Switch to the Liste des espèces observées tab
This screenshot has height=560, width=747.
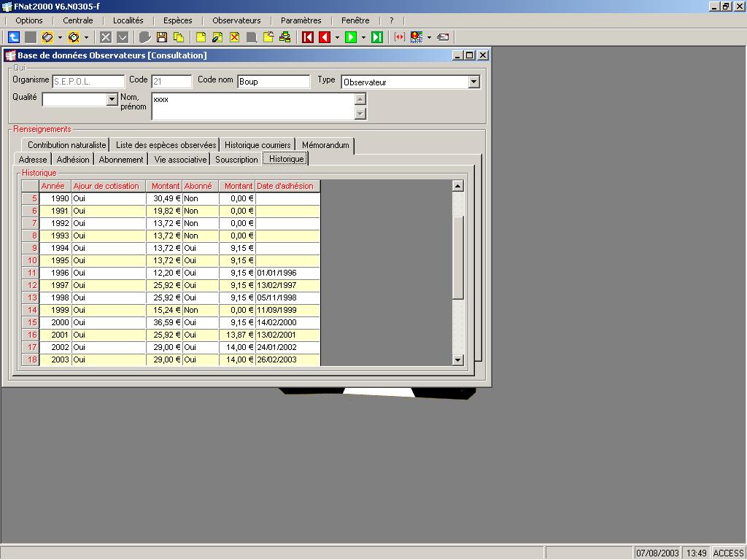point(166,145)
